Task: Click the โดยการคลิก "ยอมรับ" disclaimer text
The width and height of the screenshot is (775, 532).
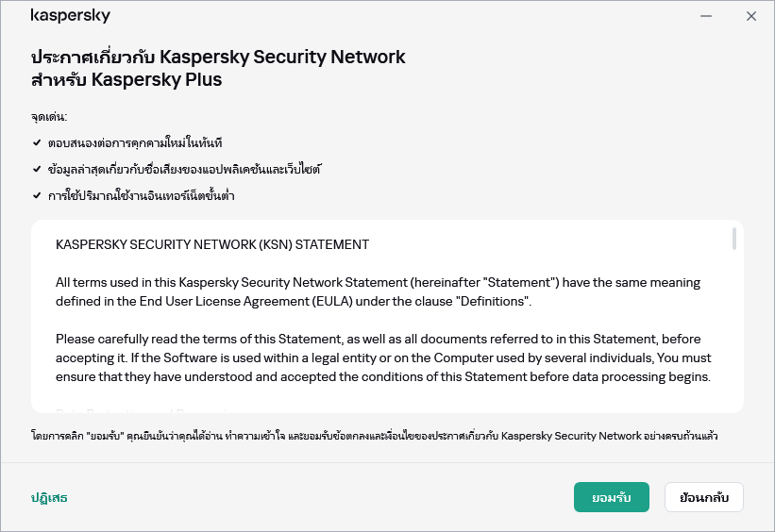Action: click(x=374, y=437)
